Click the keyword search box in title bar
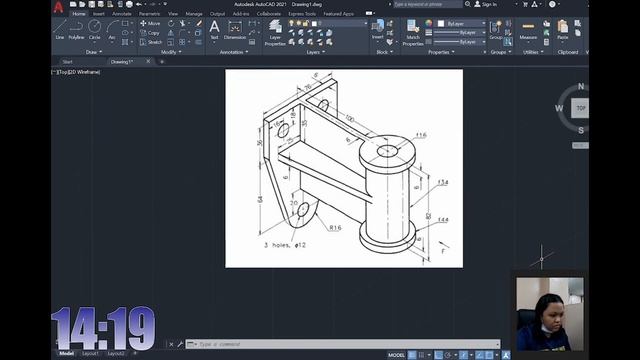Image resolution: width=640 pixels, height=360 pixels. click(x=428, y=4)
